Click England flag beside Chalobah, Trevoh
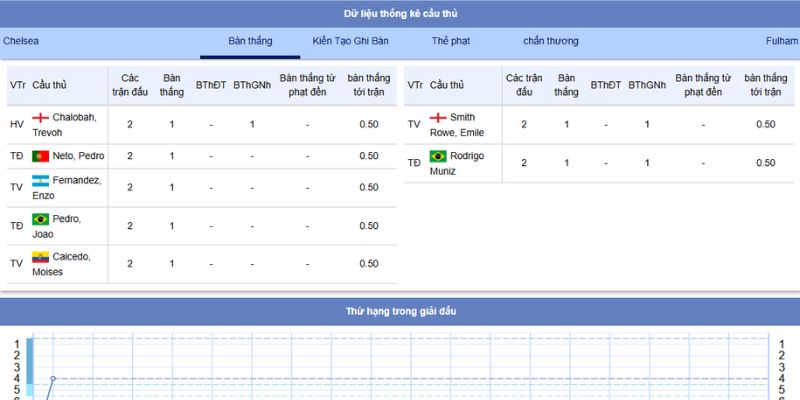 tap(41, 118)
